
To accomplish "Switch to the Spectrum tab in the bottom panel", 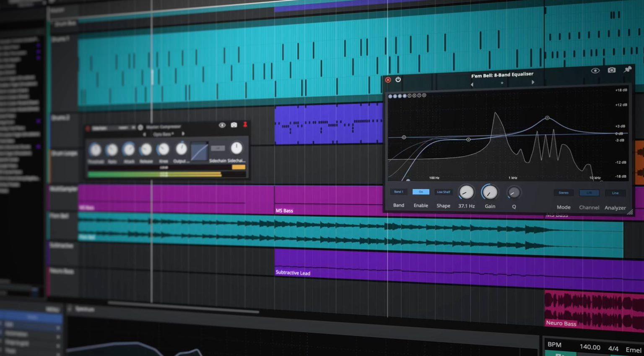I will [85, 310].
